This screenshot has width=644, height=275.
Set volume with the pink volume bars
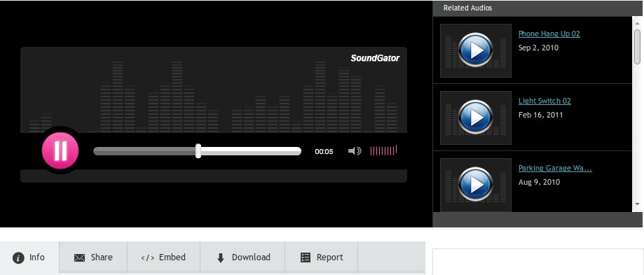pyautogui.click(x=383, y=150)
